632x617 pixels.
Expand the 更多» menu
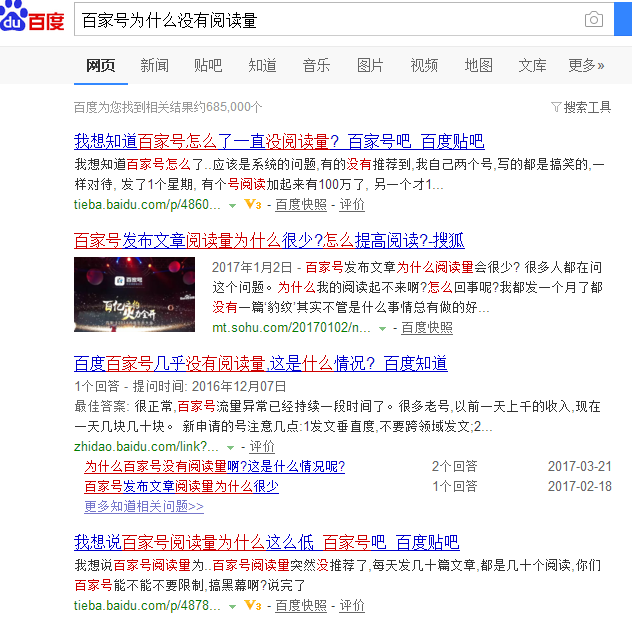tap(586, 65)
